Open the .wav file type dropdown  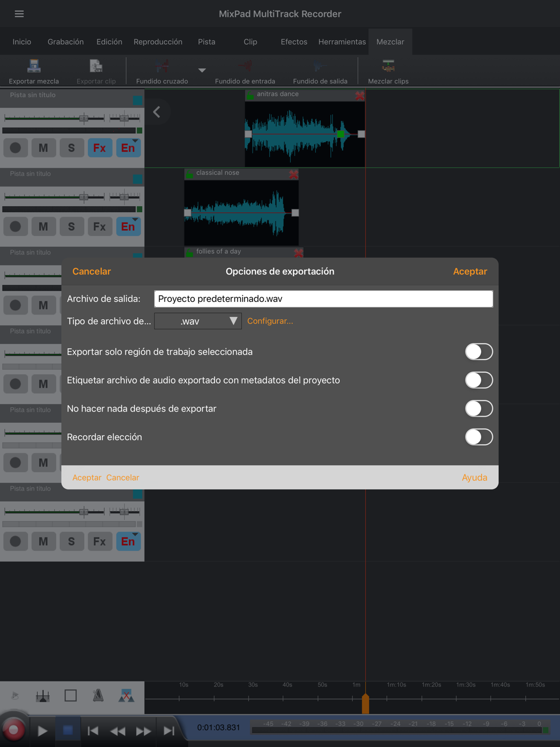point(198,321)
